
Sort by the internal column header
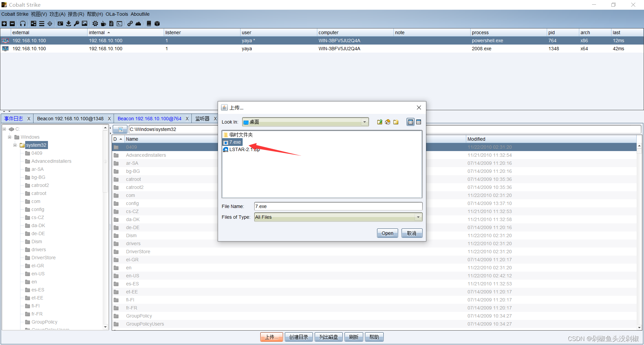[x=125, y=32]
